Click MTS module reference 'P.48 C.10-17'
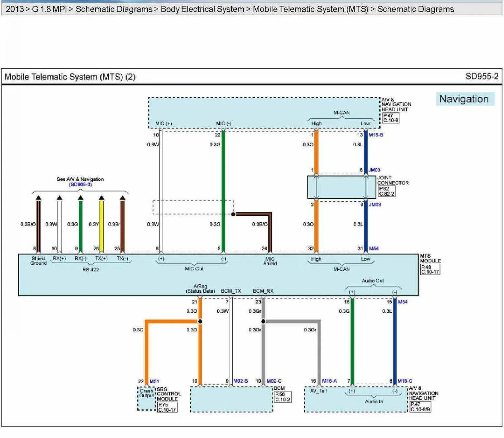This screenshot has width=504, height=438. 430,269
